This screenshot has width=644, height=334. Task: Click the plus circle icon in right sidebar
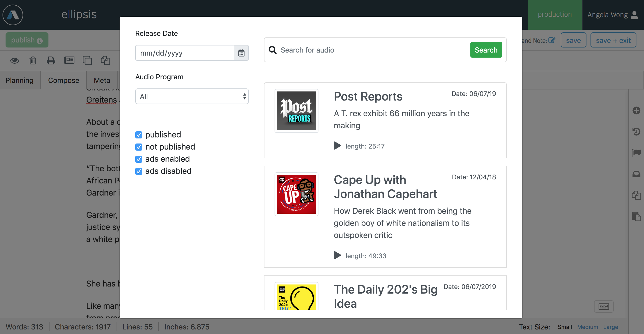click(636, 110)
